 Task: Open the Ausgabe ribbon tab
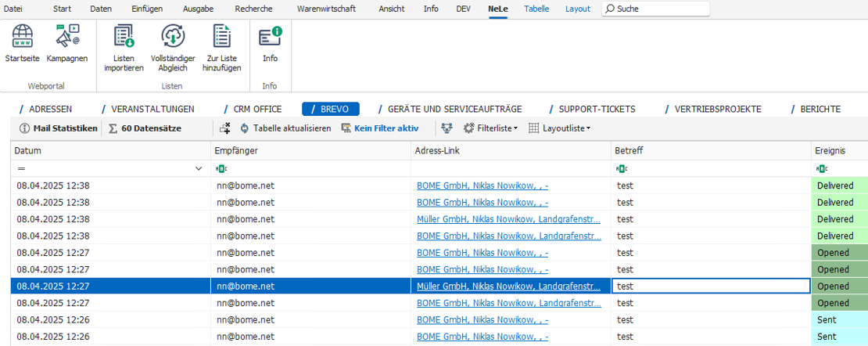point(198,9)
